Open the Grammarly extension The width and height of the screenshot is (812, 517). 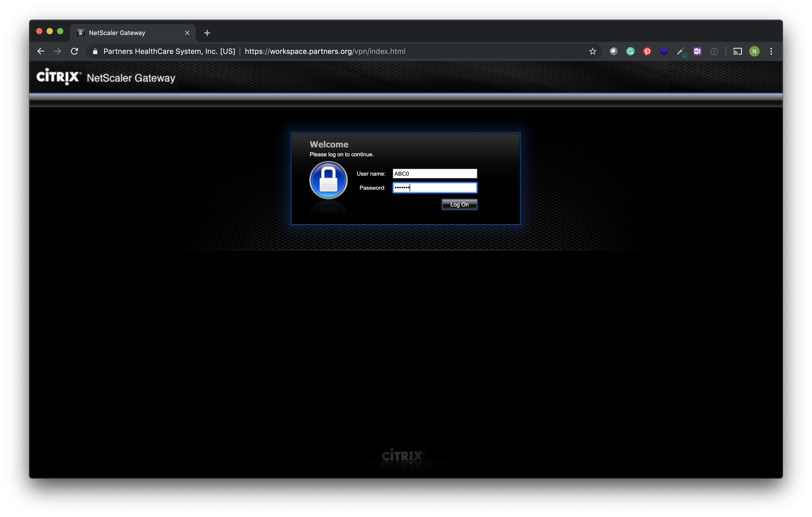coord(630,51)
